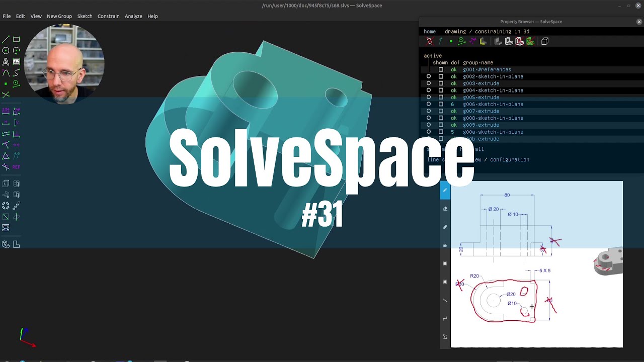Open the g003-extrude group link
The width and height of the screenshot is (644, 362).
coord(481,83)
